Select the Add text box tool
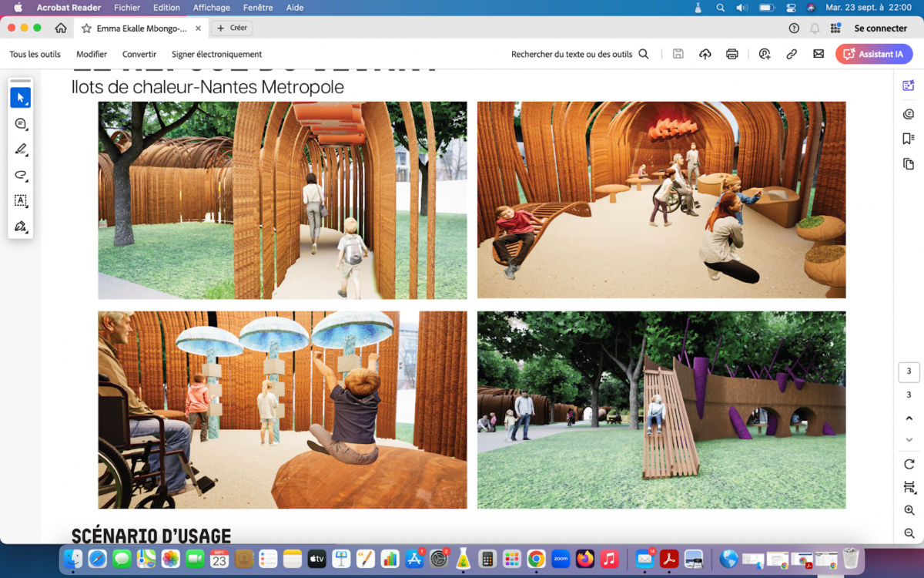The width and height of the screenshot is (924, 578). point(21,201)
